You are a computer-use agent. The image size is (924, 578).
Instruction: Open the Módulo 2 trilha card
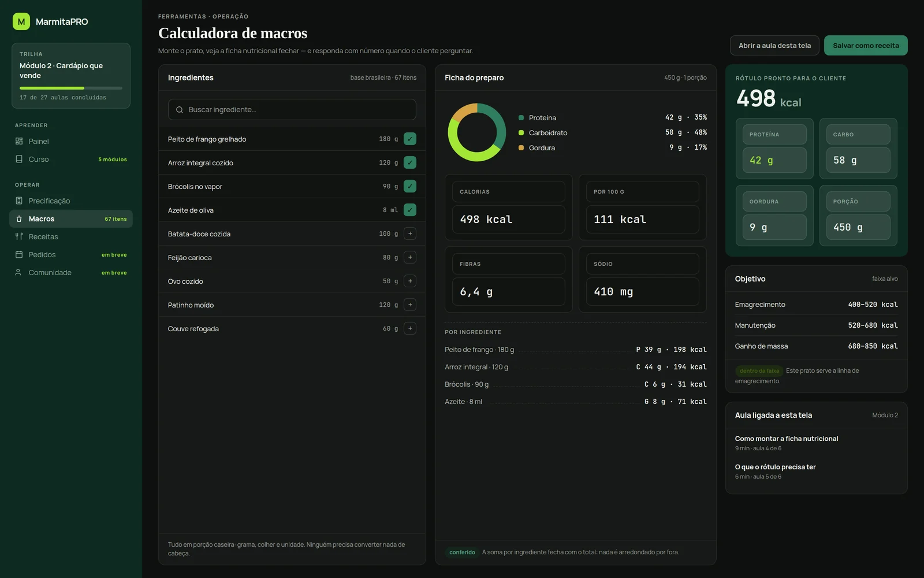point(71,76)
